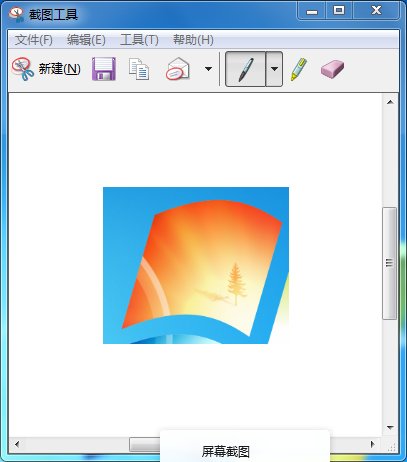Image resolution: width=407 pixels, height=462 pixels.
Task: Click the vertical scrollbar down arrow
Action: (390, 427)
